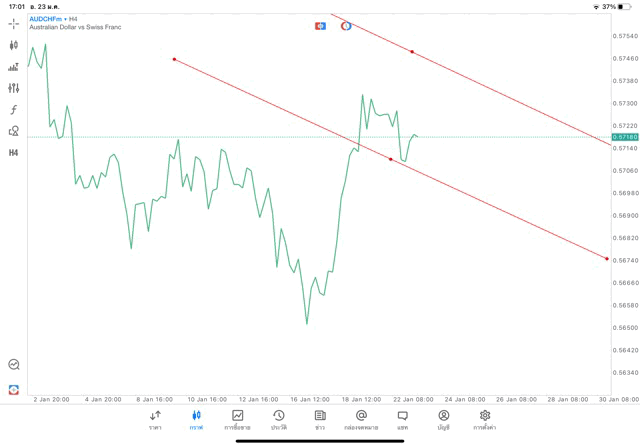Open the news tab
This screenshot has width=640, height=447.
pyautogui.click(x=320, y=420)
